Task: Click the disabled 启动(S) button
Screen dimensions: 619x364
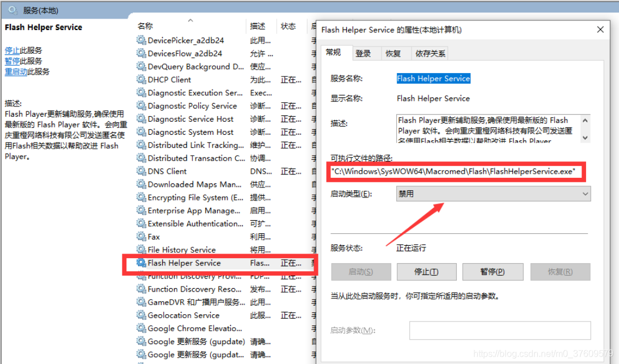Action: (361, 272)
